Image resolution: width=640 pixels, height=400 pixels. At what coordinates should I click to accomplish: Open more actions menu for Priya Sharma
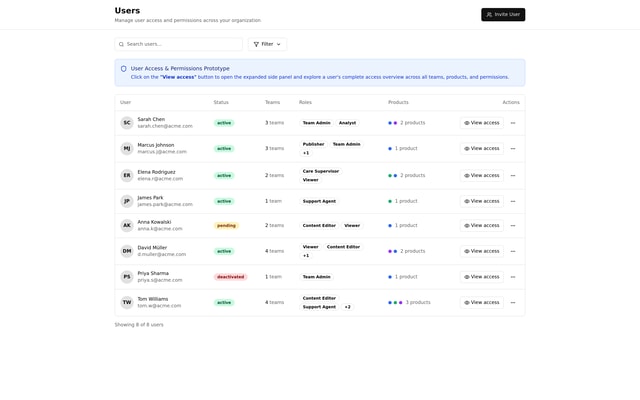click(x=513, y=277)
